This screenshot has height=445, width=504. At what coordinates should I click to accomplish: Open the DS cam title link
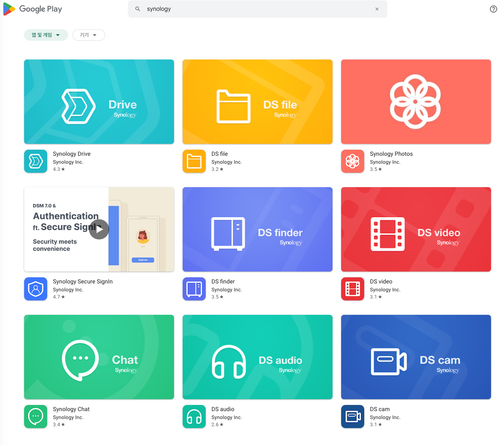point(380,409)
